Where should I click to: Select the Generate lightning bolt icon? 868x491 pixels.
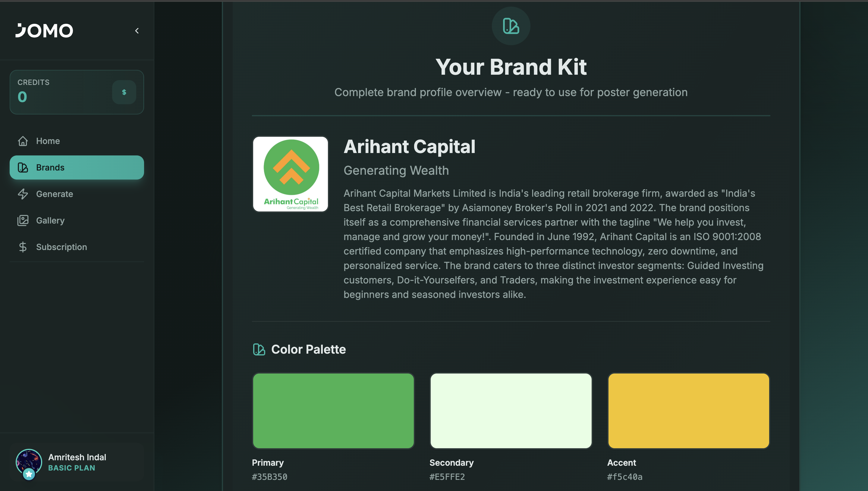coord(23,194)
